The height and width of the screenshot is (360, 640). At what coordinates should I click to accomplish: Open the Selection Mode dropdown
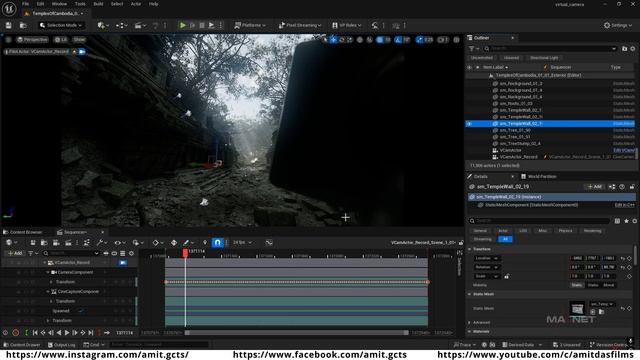click(61, 25)
